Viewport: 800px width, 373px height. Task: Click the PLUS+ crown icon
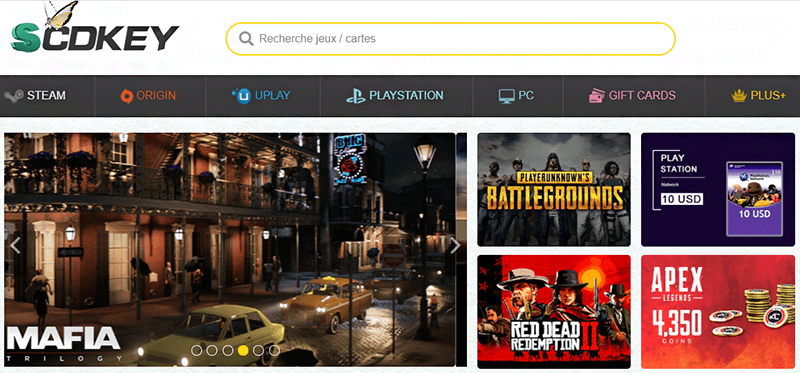739,95
